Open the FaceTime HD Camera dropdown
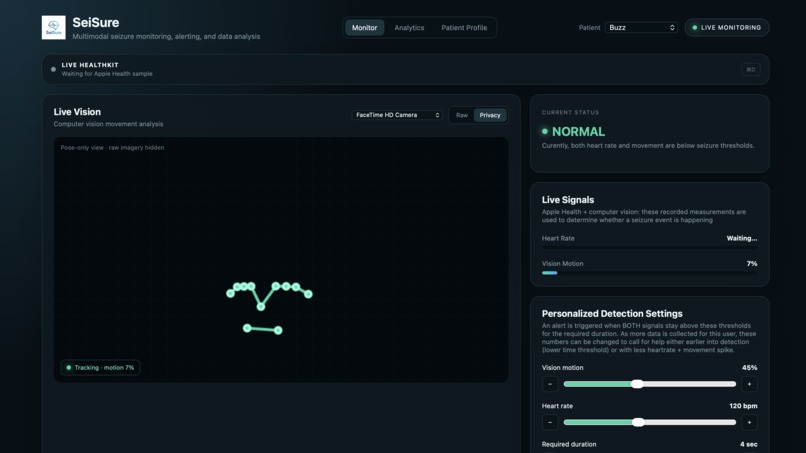Viewport: 806px width, 453px height. pyautogui.click(x=397, y=115)
